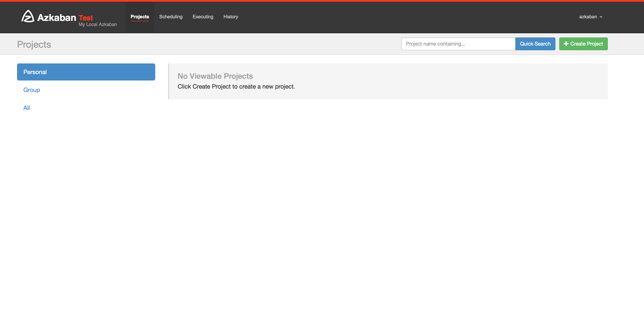Click the 'No Viewable Projects' heading
Viewport: 644px width, 313px height.
(x=215, y=76)
